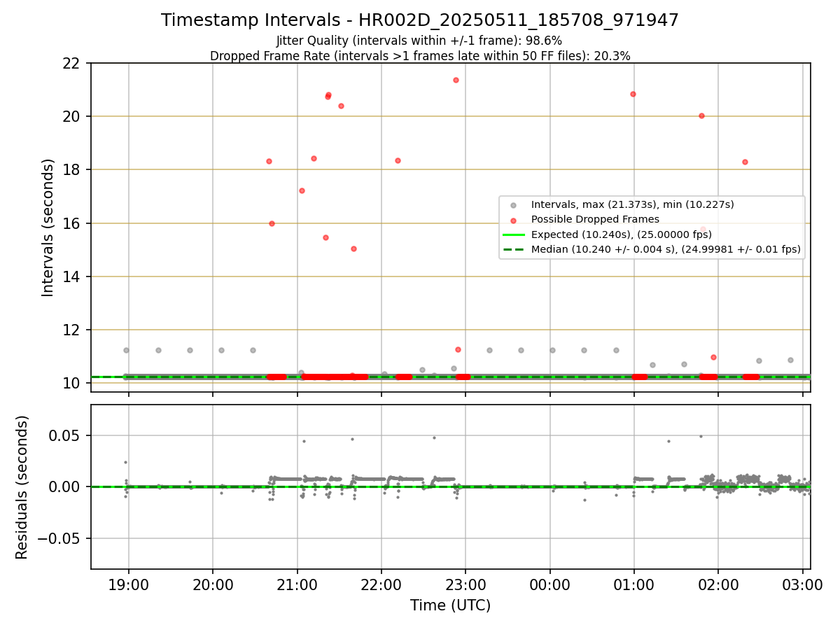This screenshot has width=840, height=630.
Task: Click the 23:00 x-axis tick label
Action: (465, 584)
